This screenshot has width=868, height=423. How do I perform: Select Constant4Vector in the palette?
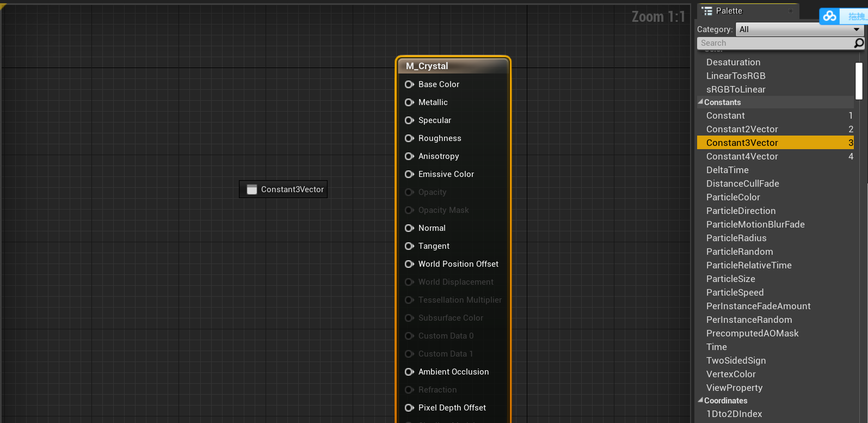775,156
